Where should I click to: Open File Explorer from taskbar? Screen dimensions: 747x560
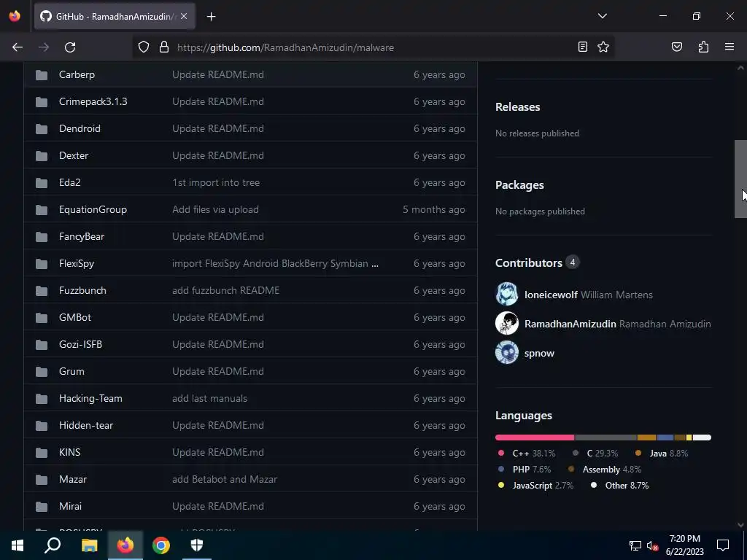click(x=89, y=545)
